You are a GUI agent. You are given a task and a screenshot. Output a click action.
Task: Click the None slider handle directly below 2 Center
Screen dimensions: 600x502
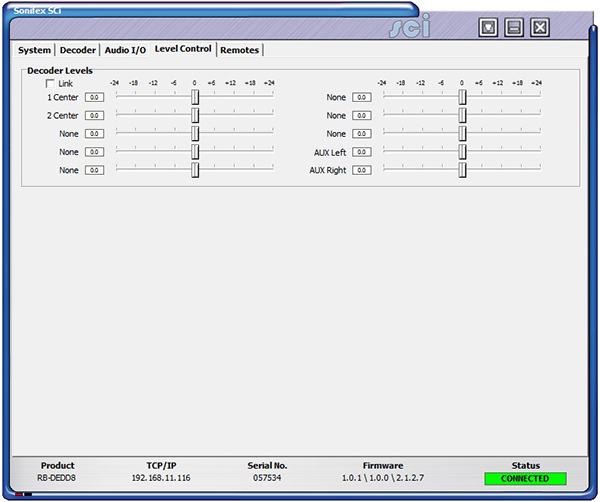[x=195, y=134]
